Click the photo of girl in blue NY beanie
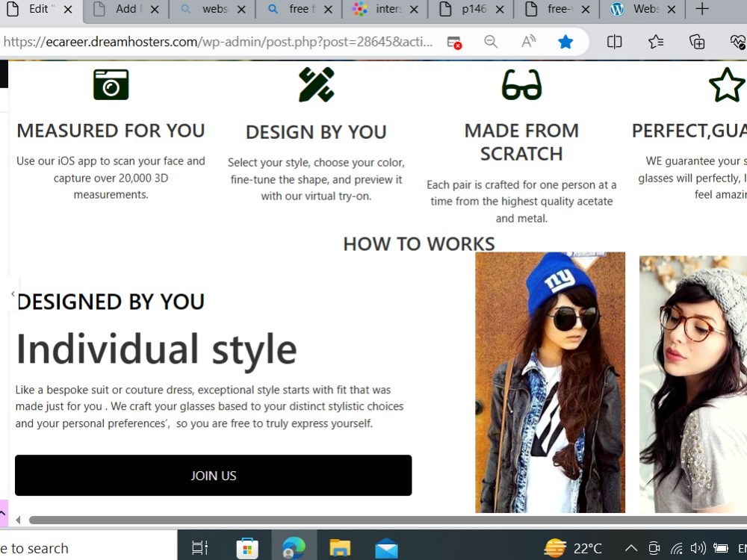The height and width of the screenshot is (560, 747). click(x=551, y=382)
